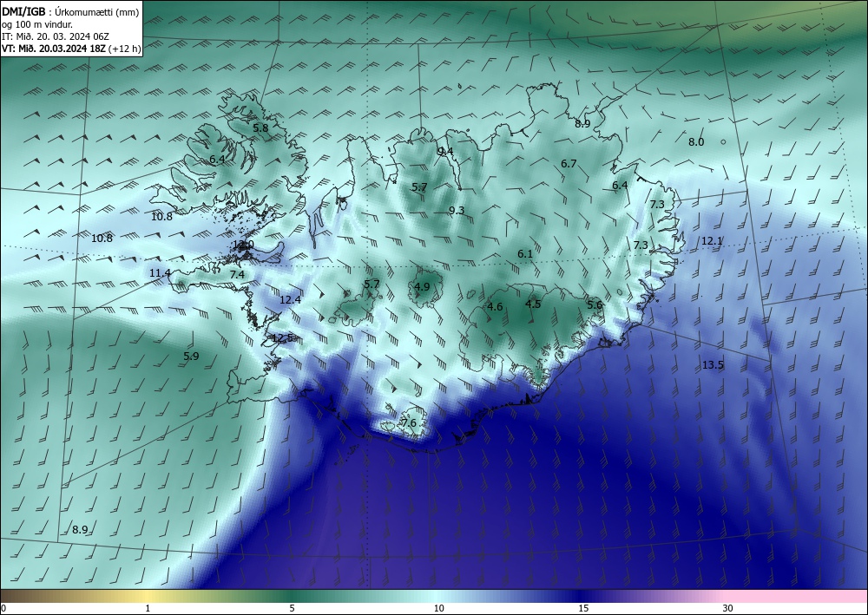Select the 10.8 value nearest the Westfjords coast

(161, 217)
